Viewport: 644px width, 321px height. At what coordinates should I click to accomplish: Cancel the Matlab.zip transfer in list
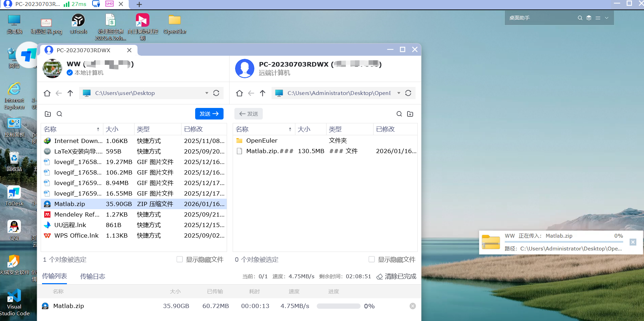point(413,306)
